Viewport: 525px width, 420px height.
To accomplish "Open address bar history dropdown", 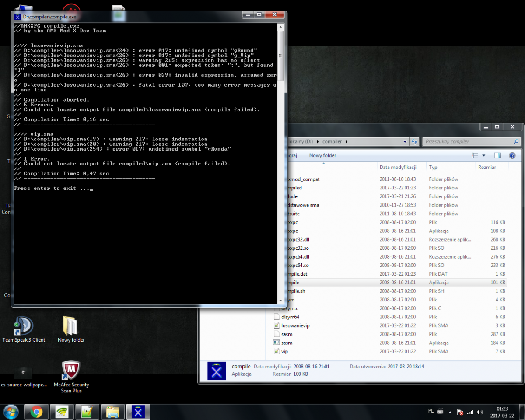I will tap(405, 141).
